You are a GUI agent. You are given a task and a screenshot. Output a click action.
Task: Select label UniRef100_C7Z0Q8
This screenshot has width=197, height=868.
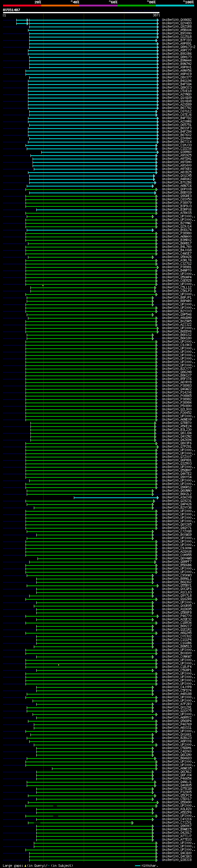[x=176, y=531]
